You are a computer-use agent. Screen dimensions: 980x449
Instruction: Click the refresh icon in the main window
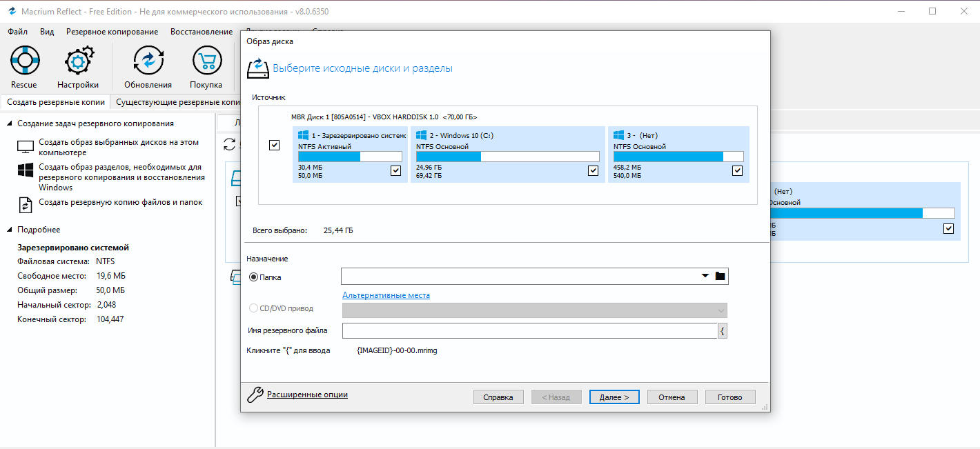coord(229,144)
